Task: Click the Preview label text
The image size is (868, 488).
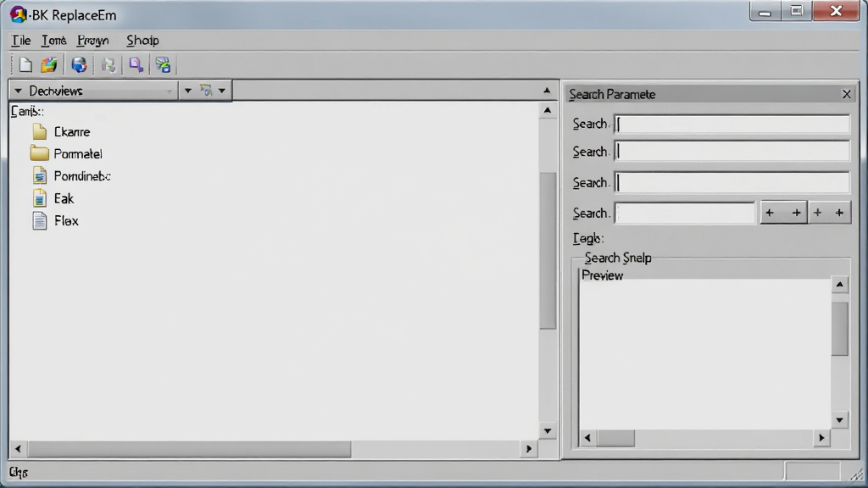Action: 603,275
